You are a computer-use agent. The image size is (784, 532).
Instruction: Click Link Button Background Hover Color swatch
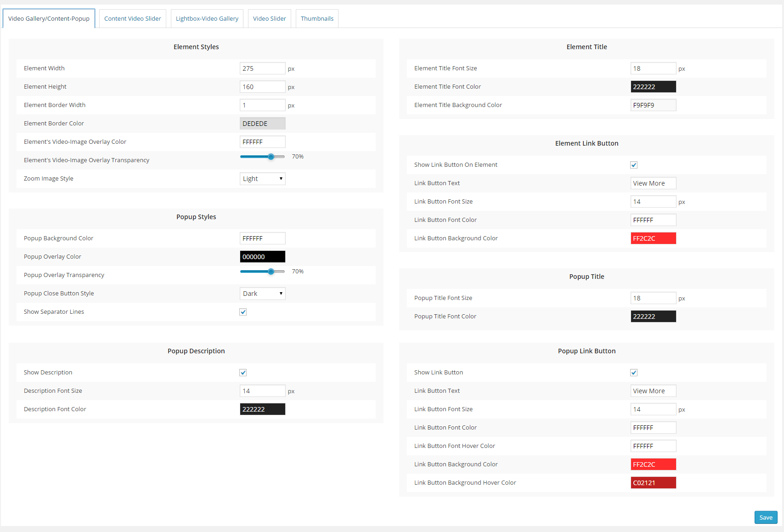(x=653, y=483)
